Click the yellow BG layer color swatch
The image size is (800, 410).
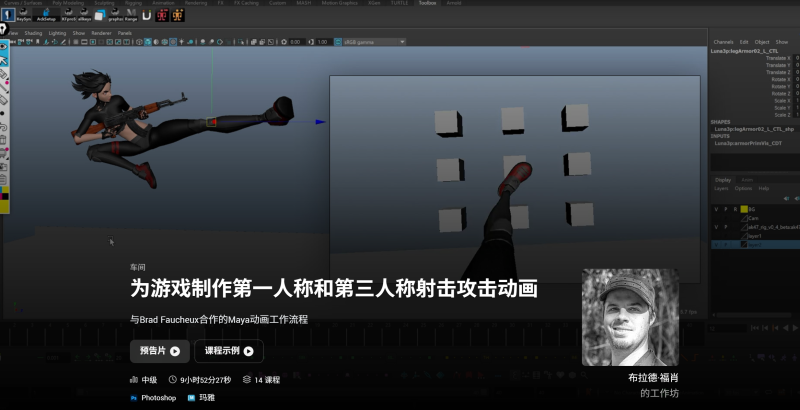tap(744, 209)
